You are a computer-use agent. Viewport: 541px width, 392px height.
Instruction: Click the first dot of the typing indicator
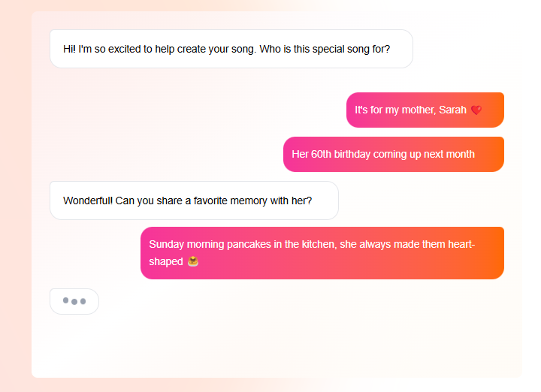[66, 301]
